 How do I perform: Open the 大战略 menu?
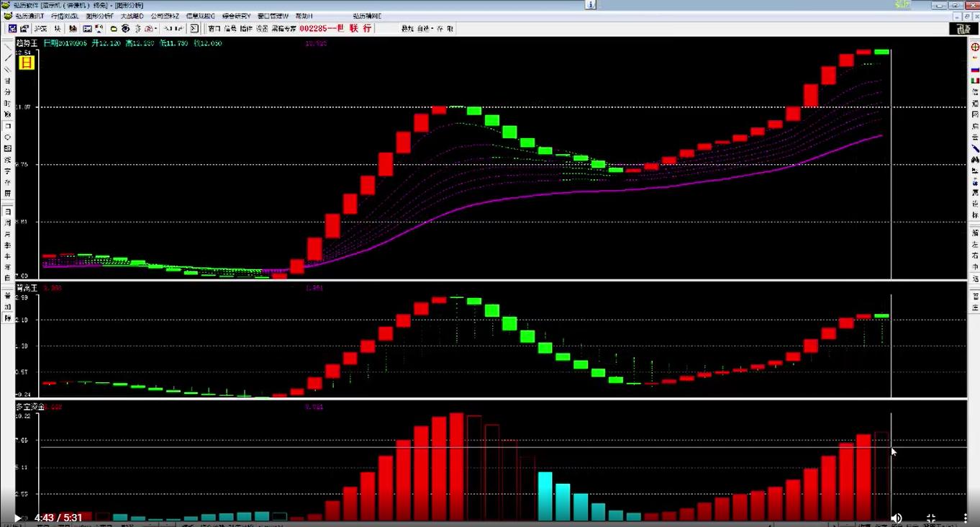tap(132, 16)
